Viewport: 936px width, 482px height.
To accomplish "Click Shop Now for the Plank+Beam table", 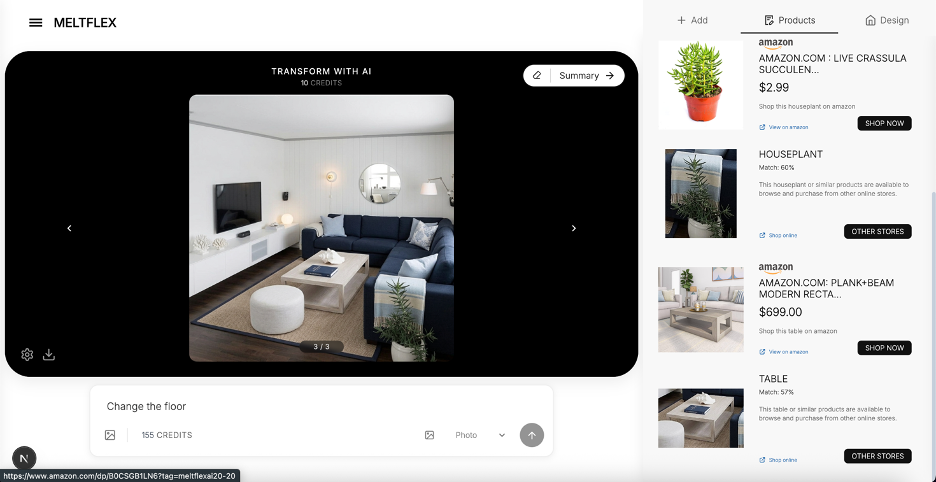I will point(884,348).
